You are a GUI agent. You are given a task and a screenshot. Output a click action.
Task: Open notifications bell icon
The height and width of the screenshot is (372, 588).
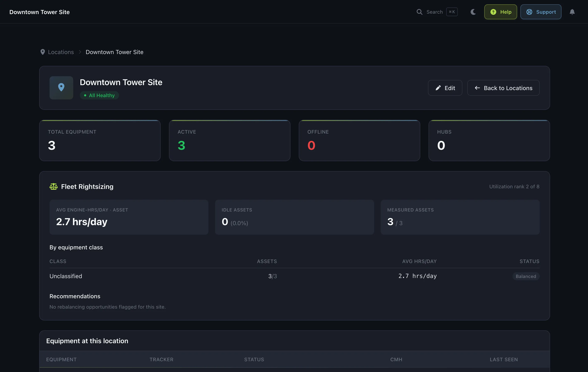pos(572,12)
